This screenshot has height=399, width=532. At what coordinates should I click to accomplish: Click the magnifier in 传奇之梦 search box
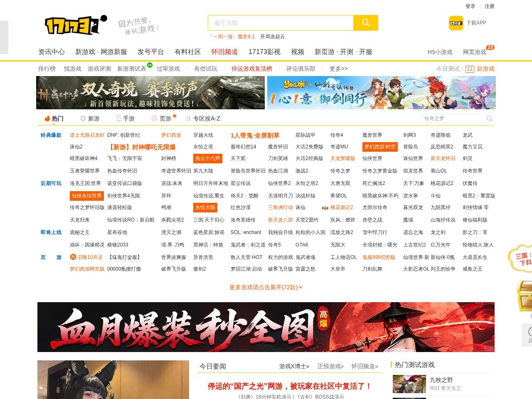[489, 118]
